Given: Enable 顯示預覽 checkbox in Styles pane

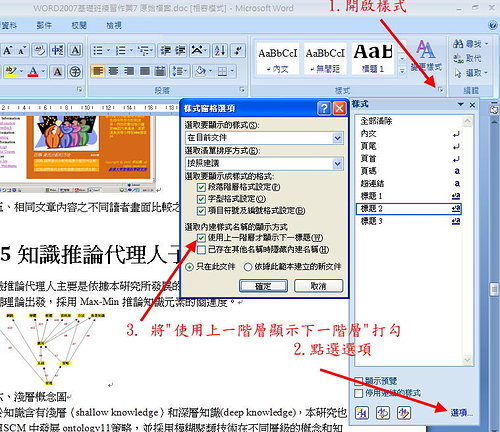Looking at the screenshot, I should pyautogui.click(x=359, y=381).
